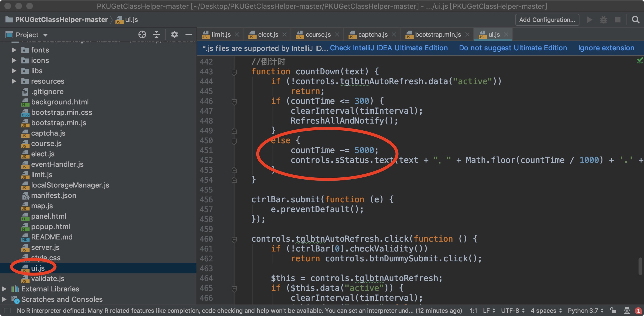Switch to the elect.js editor tab
Image resolution: width=644 pixels, height=316 pixels.
[268, 35]
